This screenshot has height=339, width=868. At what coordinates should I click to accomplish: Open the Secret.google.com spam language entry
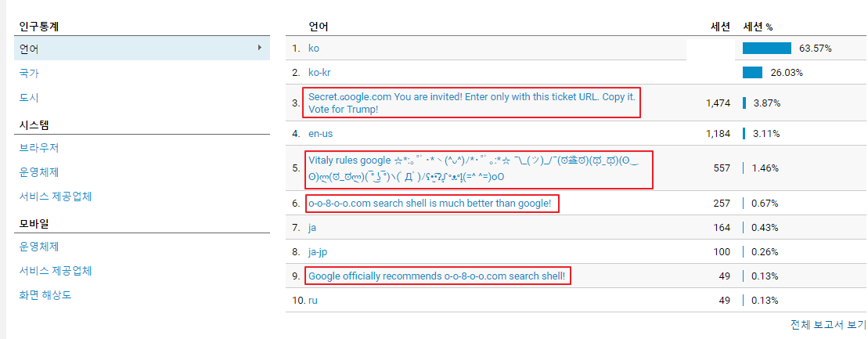[472, 103]
